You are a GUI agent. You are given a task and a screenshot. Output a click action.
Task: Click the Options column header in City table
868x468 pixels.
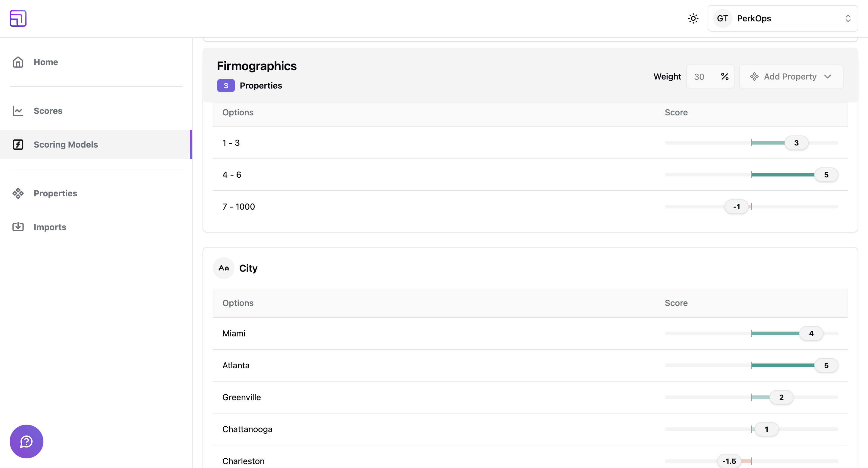click(238, 303)
